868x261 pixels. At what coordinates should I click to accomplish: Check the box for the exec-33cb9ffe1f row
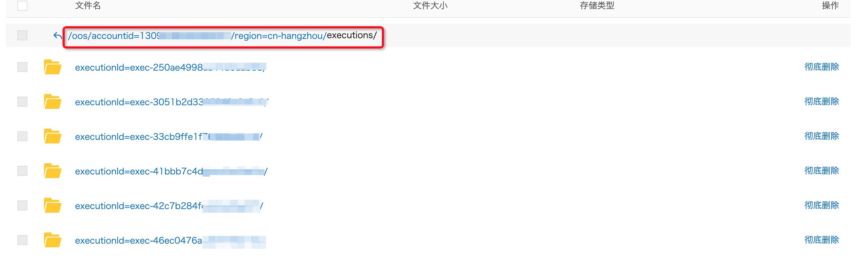[22, 136]
